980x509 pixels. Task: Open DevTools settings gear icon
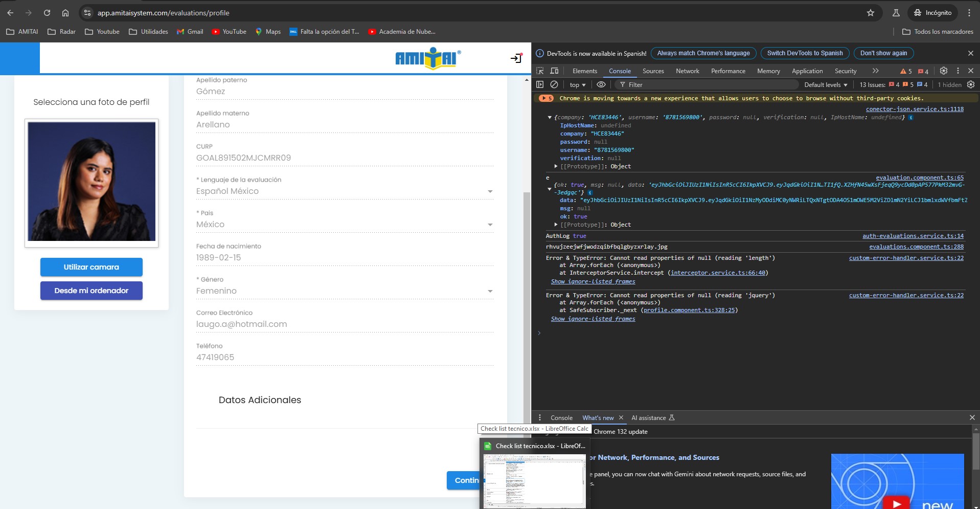pos(944,71)
